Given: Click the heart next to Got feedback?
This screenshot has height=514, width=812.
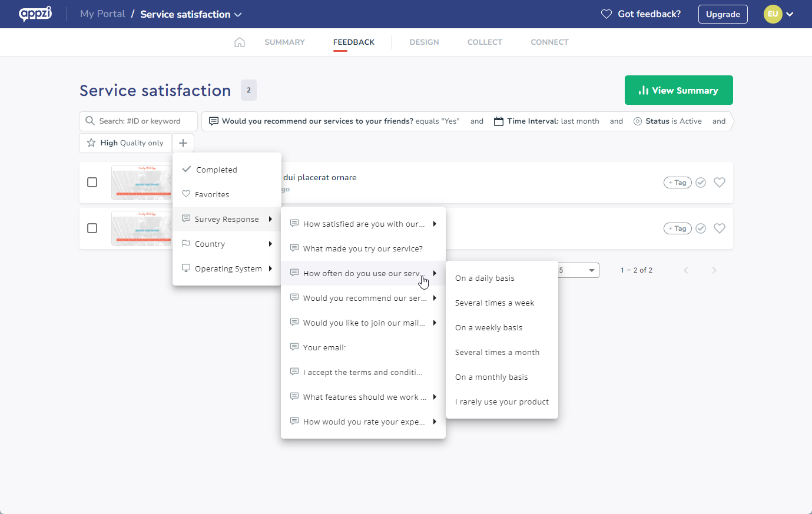Looking at the screenshot, I should click(606, 14).
